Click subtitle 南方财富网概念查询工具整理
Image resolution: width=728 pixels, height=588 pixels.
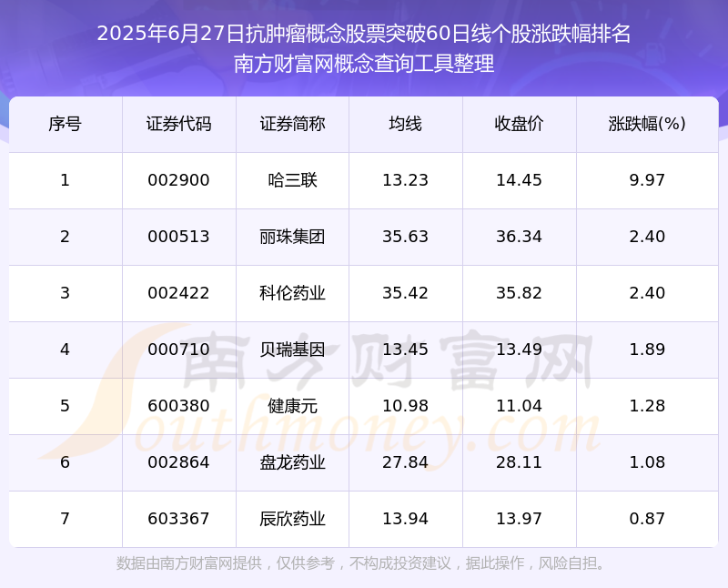pyautogui.click(x=364, y=64)
